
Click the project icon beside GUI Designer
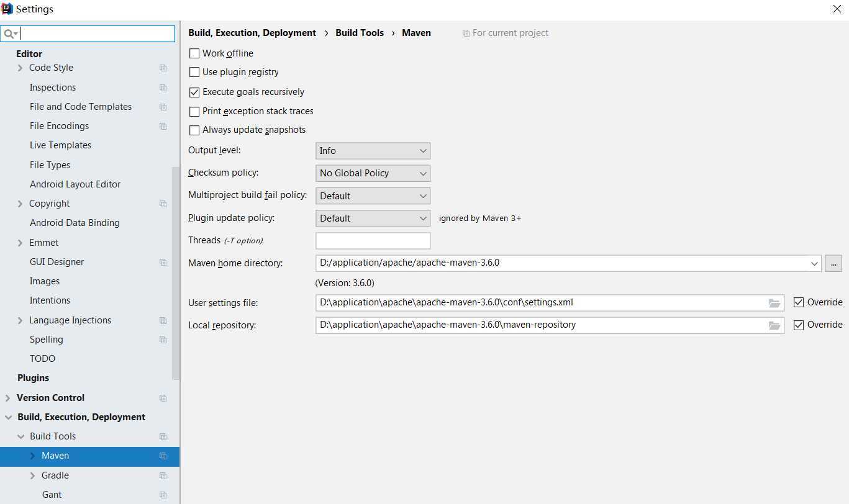pyautogui.click(x=163, y=262)
